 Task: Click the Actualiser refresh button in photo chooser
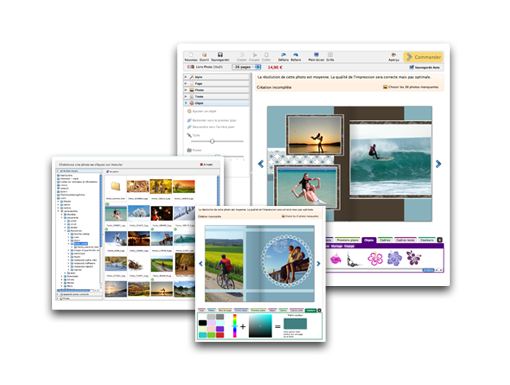point(112,172)
